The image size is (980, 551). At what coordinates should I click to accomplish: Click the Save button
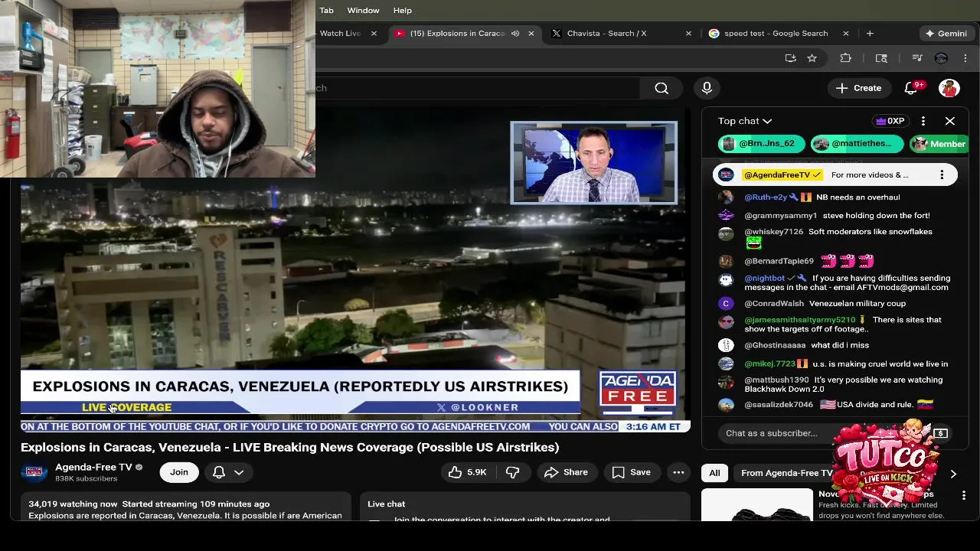632,472
